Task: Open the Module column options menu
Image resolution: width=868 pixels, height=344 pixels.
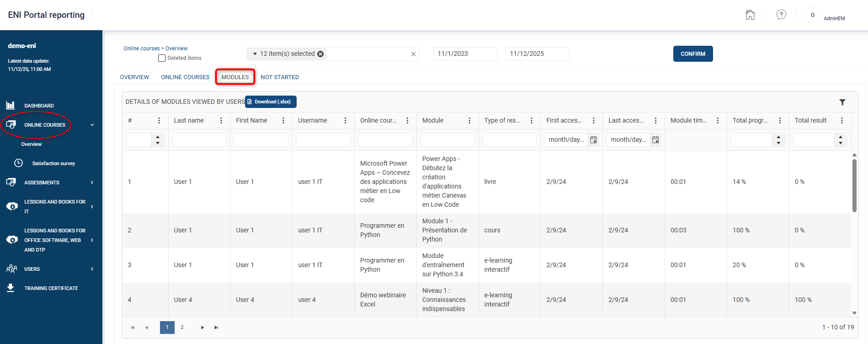Action: (469, 121)
